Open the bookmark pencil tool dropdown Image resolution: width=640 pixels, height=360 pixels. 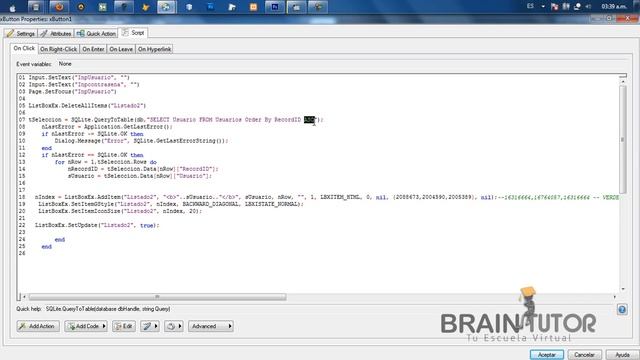click(x=149, y=326)
